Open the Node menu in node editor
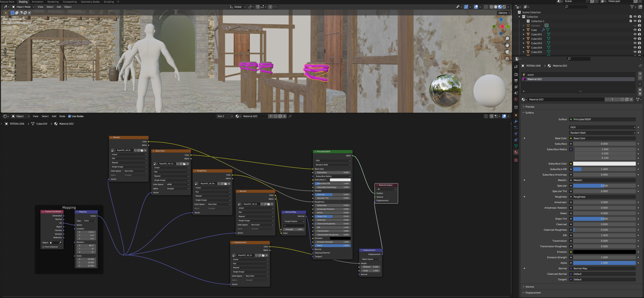This screenshot has height=298, width=644. (x=62, y=116)
